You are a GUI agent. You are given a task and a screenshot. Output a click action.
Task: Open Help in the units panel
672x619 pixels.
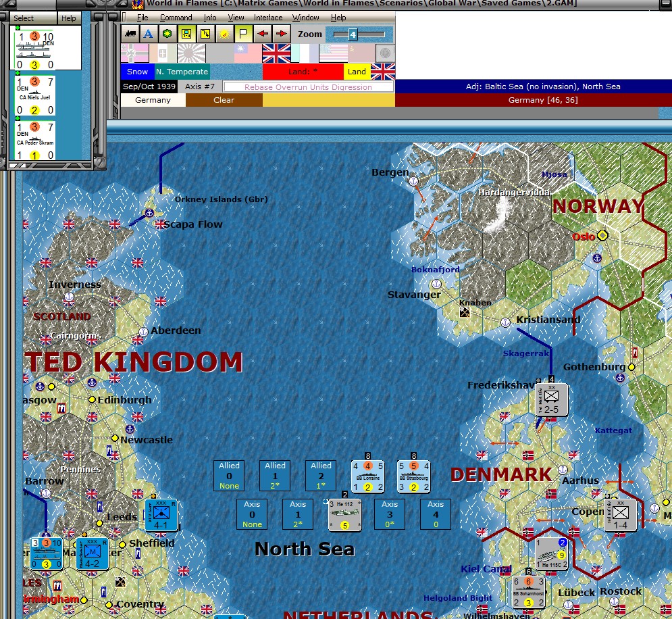(x=69, y=18)
